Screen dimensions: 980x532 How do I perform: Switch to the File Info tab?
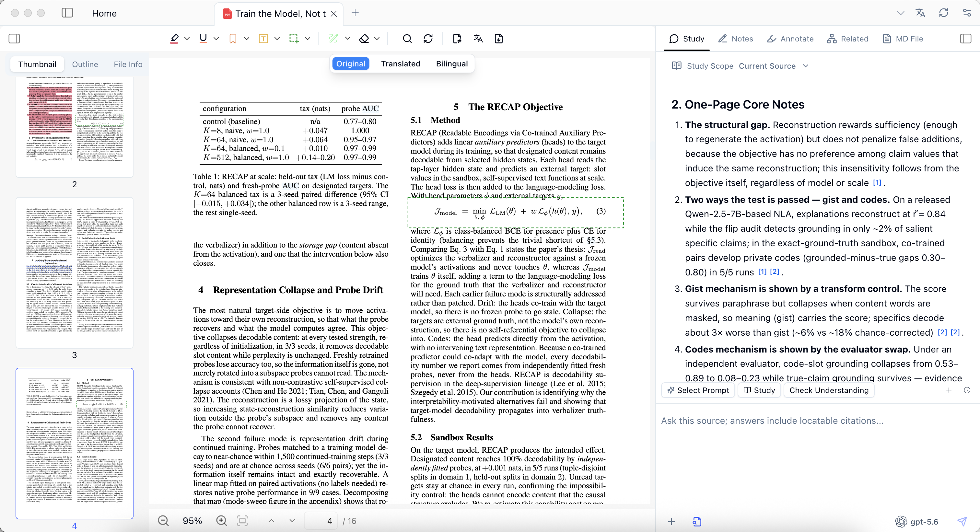pos(128,64)
